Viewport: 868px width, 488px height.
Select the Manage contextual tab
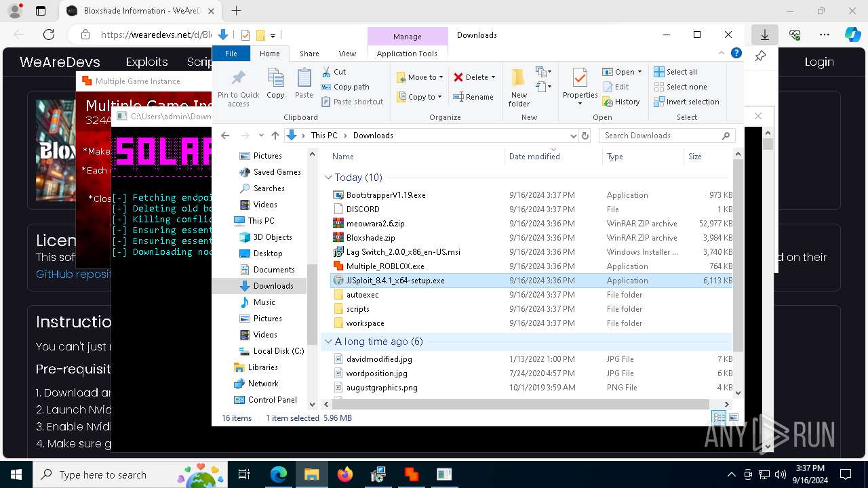pos(408,37)
